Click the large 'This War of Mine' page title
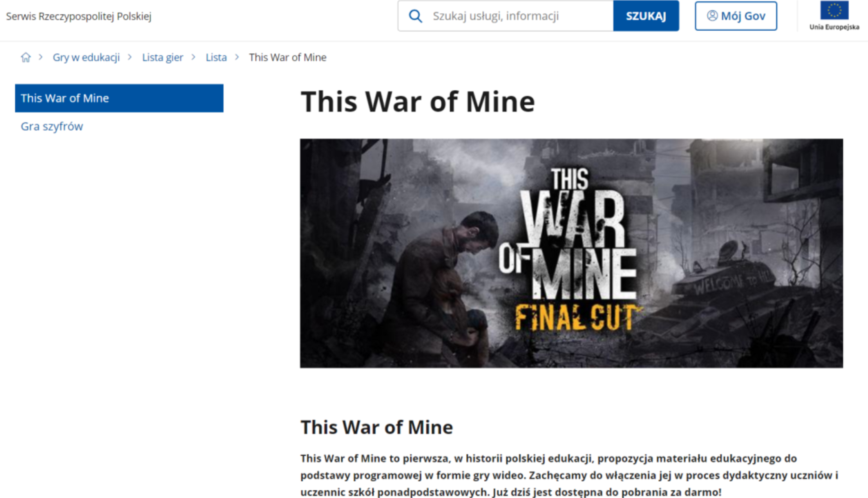868x498 pixels. (x=417, y=102)
